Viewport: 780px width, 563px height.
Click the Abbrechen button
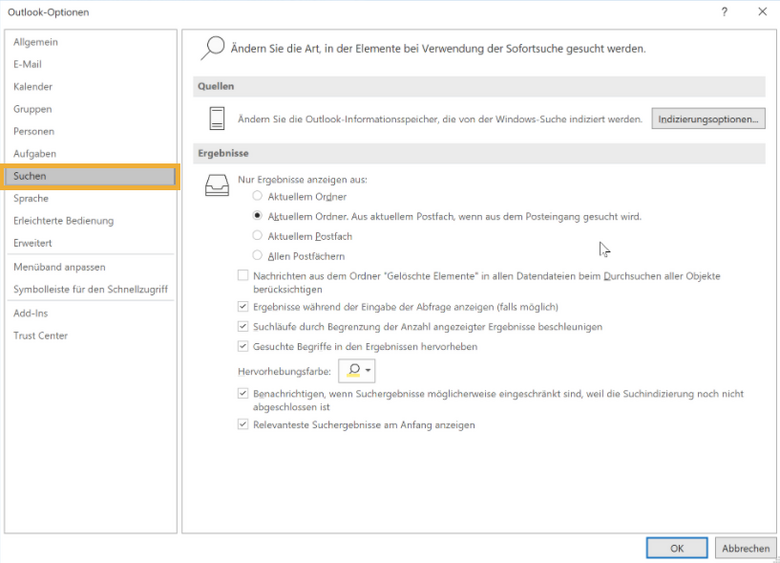746,548
